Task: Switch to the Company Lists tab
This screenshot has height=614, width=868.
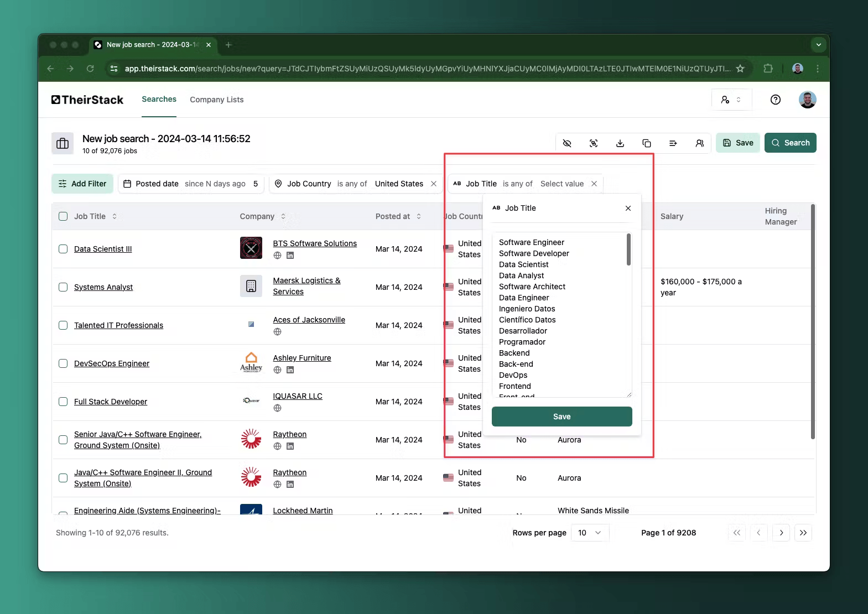Action: (216, 100)
